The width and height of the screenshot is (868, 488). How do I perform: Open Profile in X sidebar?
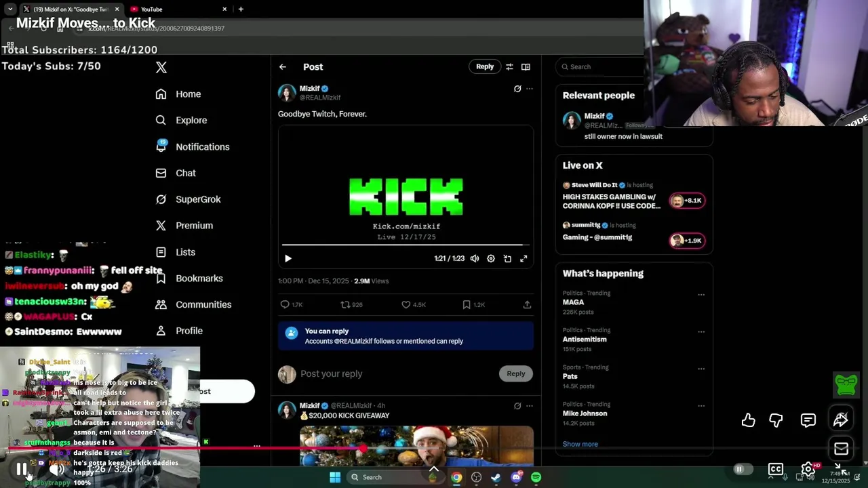tap(179, 331)
